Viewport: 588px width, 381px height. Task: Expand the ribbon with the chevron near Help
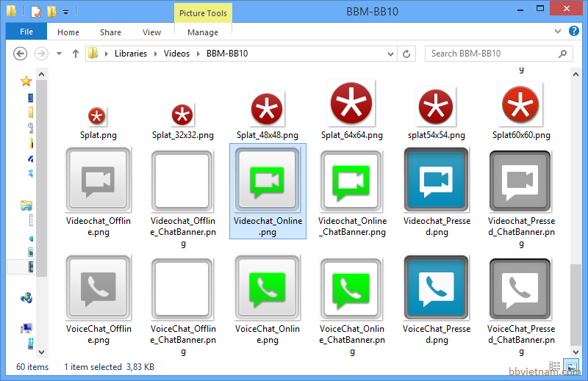(558, 31)
